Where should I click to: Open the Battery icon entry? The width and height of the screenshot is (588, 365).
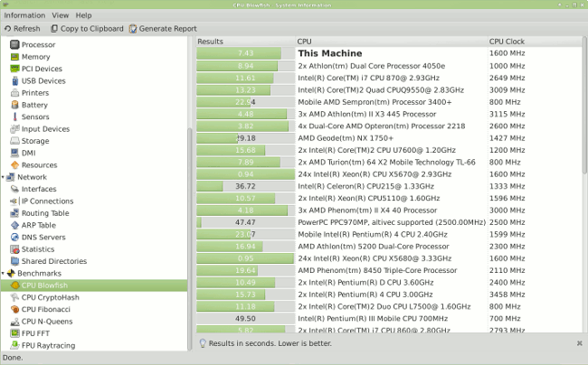[14, 105]
